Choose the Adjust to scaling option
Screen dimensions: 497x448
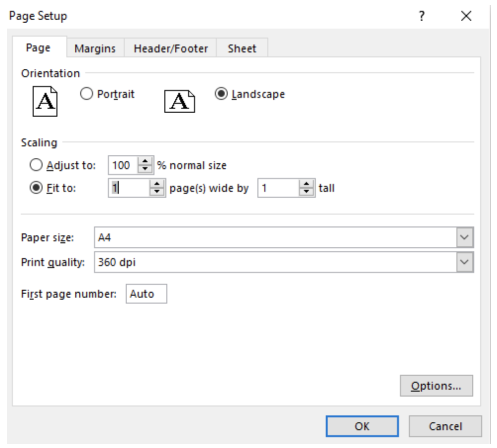coord(36,165)
